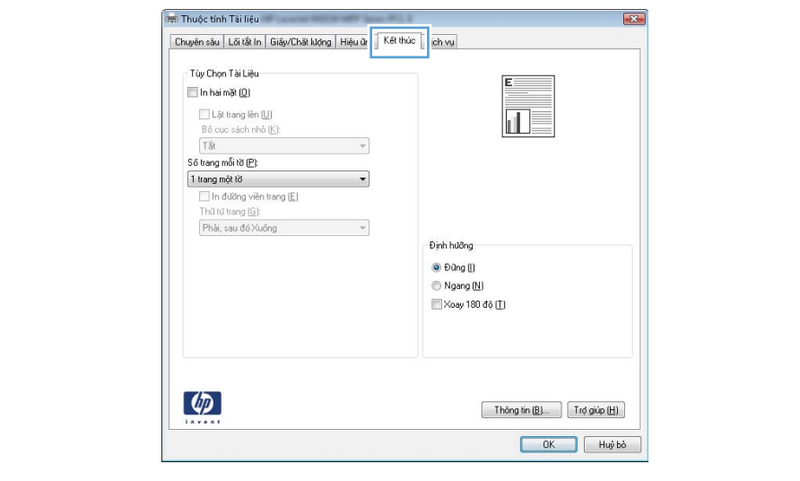Open the Thứ tự trang dropdown
The image size is (800, 481).
(284, 228)
